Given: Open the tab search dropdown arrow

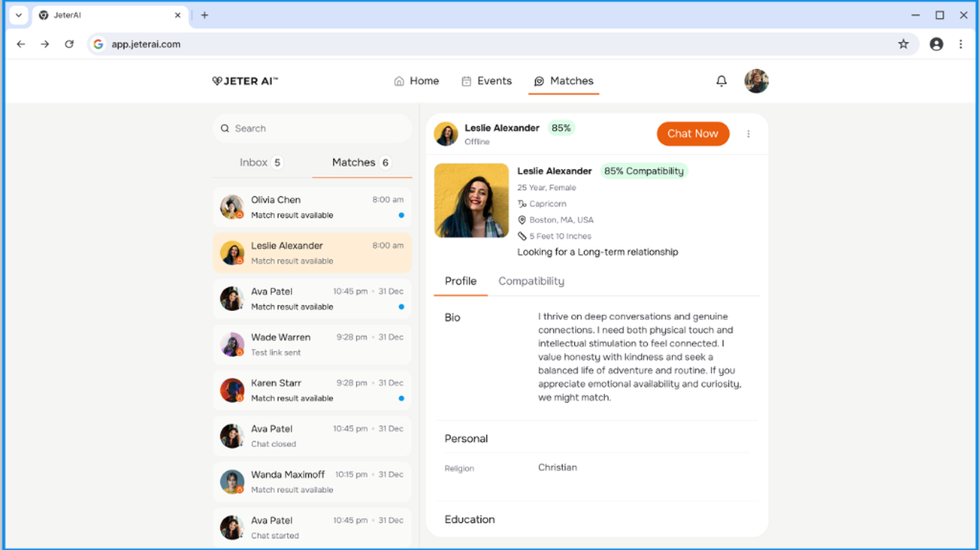Looking at the screenshot, I should (18, 15).
